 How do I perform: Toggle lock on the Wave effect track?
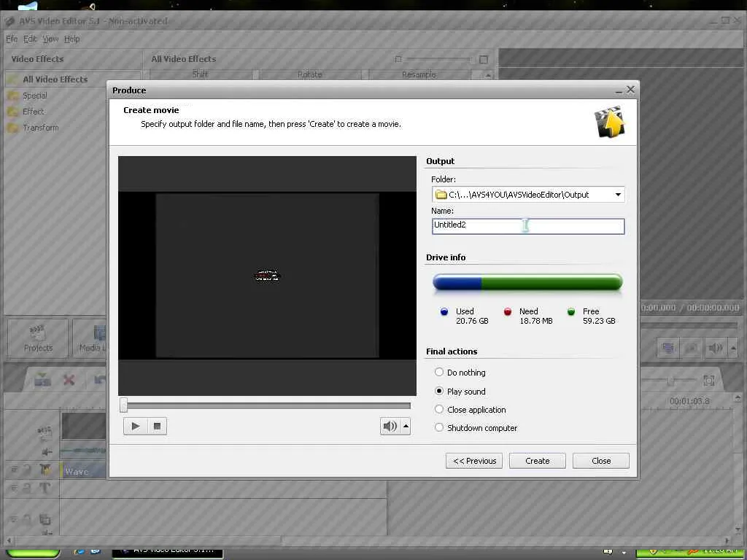(27, 470)
